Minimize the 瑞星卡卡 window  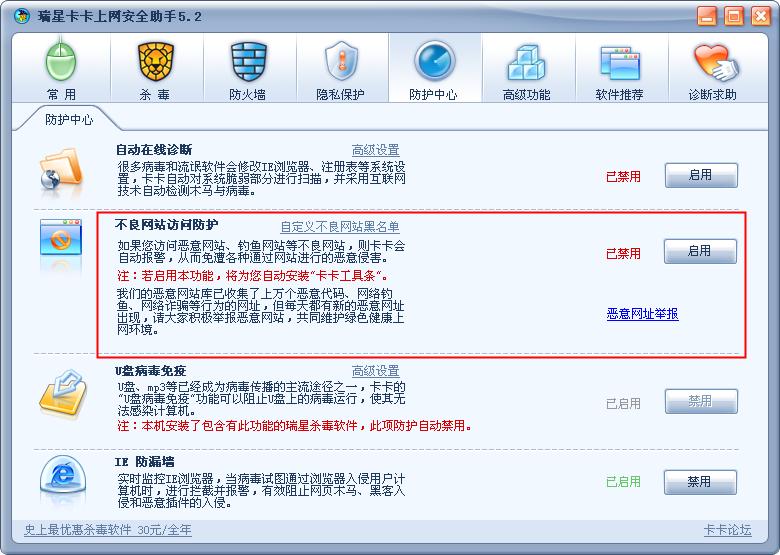coord(706,16)
